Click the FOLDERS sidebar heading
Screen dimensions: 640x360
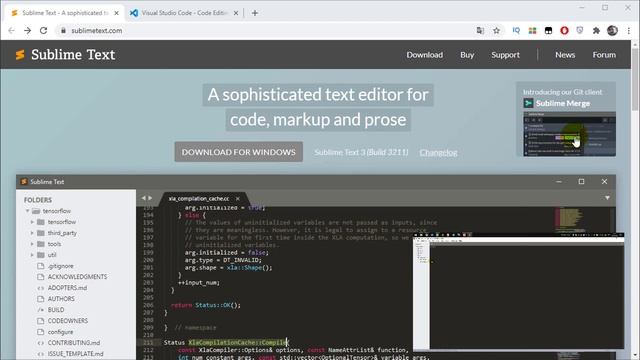[x=38, y=200]
